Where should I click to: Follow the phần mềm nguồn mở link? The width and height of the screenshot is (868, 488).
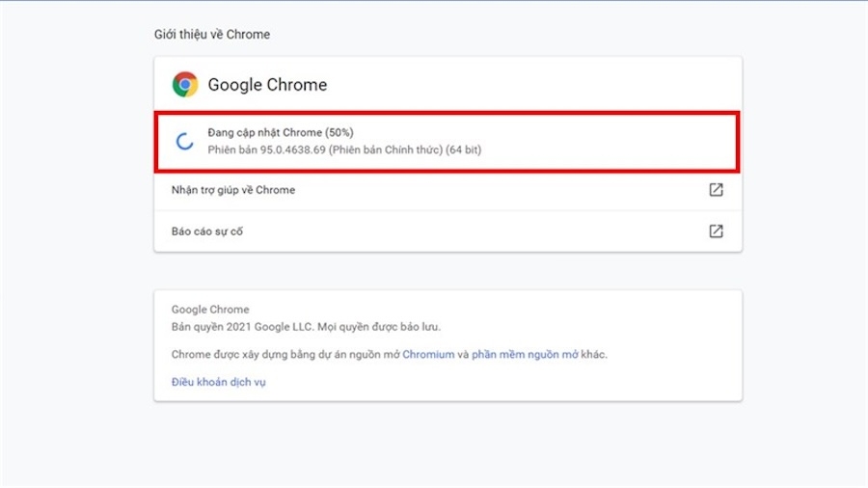[525, 355]
